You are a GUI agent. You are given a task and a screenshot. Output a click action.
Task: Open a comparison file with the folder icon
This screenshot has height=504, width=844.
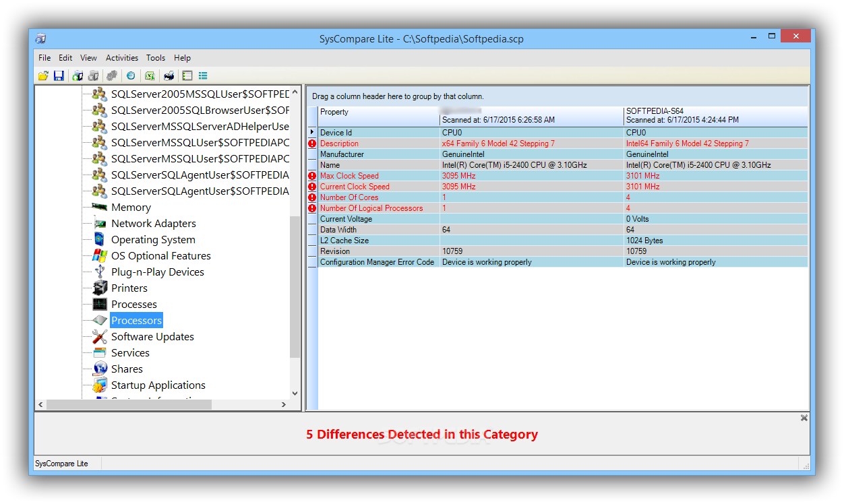coord(43,76)
